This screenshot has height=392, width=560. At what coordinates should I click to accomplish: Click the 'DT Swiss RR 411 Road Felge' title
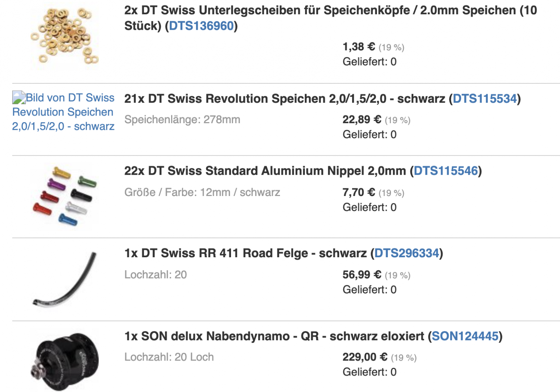point(245,253)
